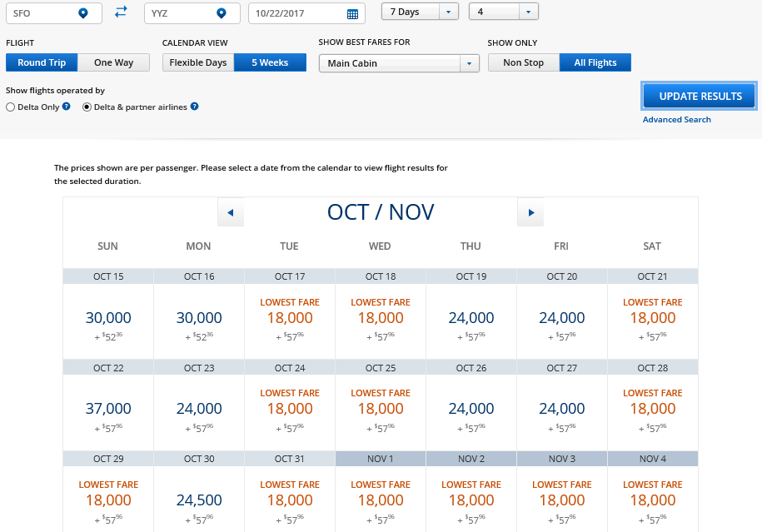Switch calendar view to Flexible Days
Screen dimensions: 762x532
[198, 62]
